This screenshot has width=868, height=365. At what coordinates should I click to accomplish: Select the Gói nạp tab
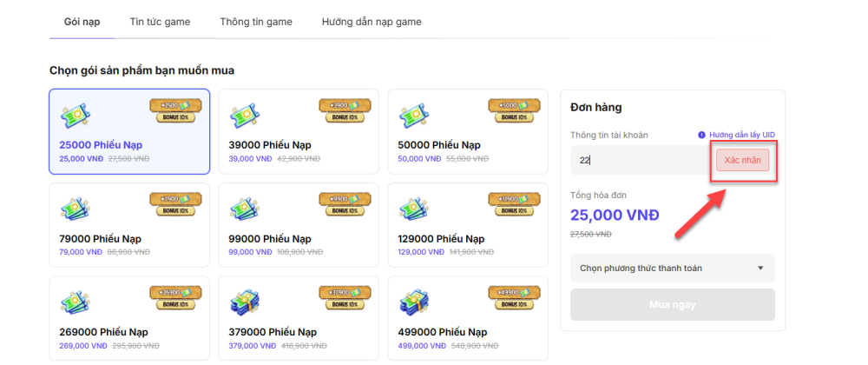pos(82,22)
